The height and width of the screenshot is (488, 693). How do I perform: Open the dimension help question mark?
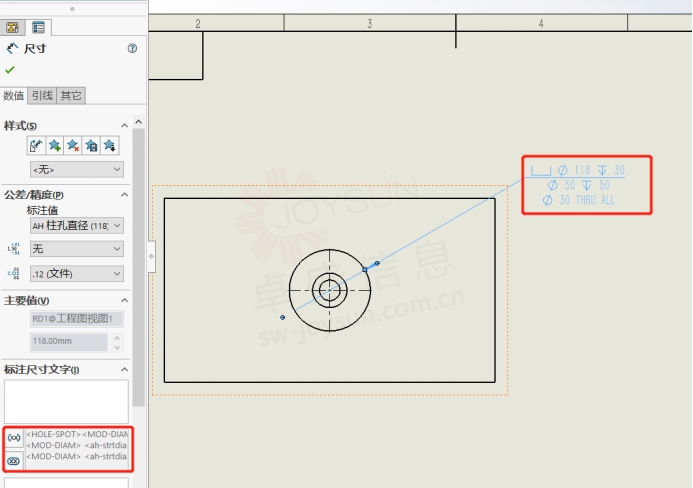pyautogui.click(x=132, y=48)
